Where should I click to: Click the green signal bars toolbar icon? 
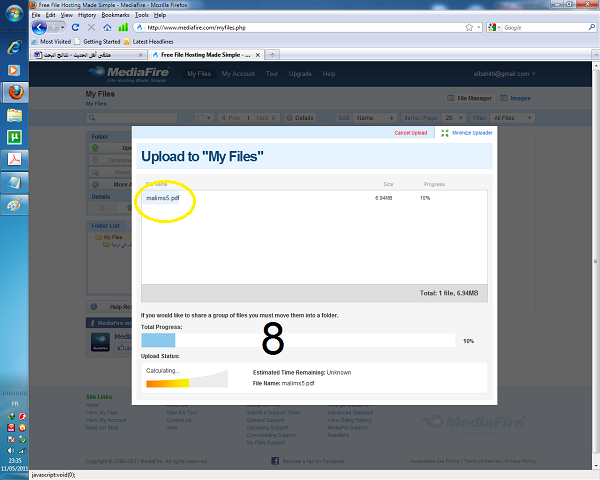tap(123, 27)
